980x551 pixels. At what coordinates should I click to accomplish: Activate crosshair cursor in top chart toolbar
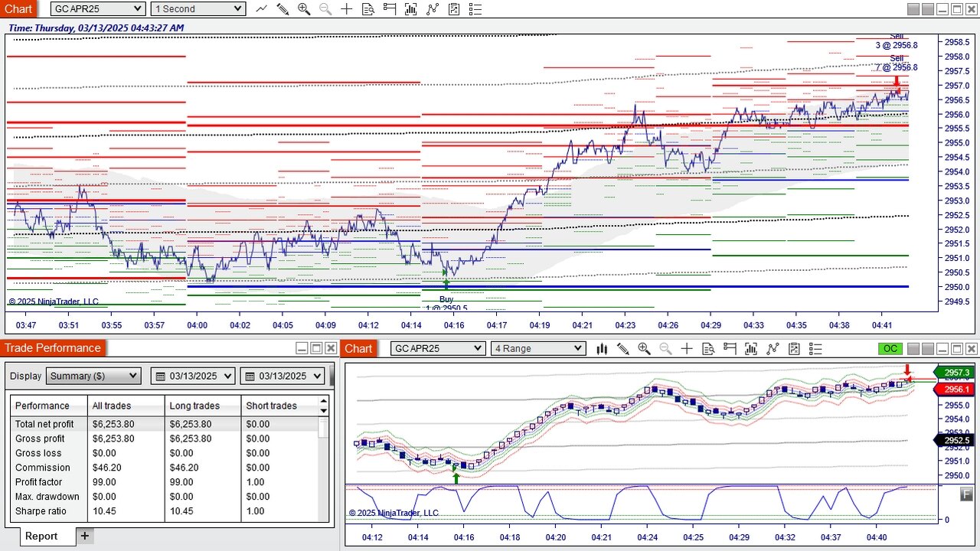(x=347, y=8)
